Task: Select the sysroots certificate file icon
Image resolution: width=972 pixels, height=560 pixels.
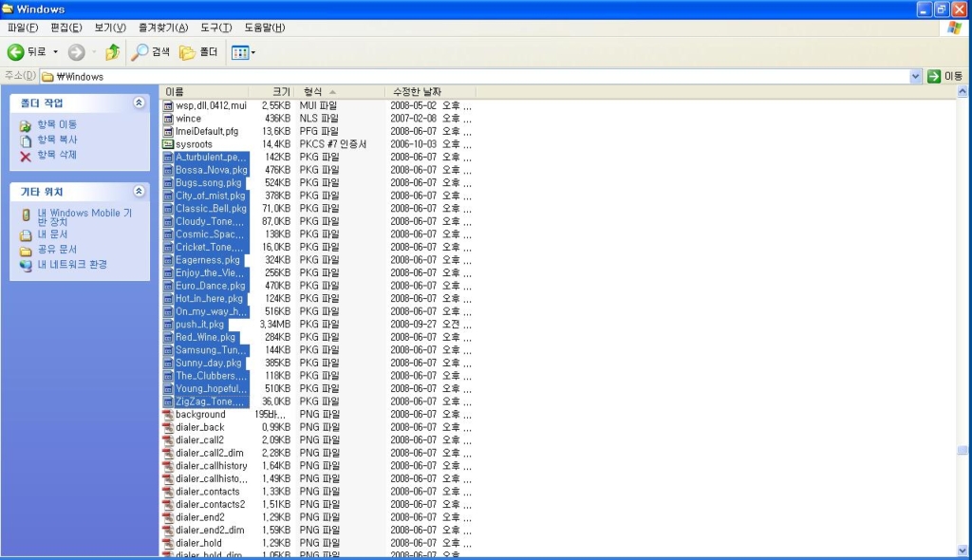Action: pos(168,144)
